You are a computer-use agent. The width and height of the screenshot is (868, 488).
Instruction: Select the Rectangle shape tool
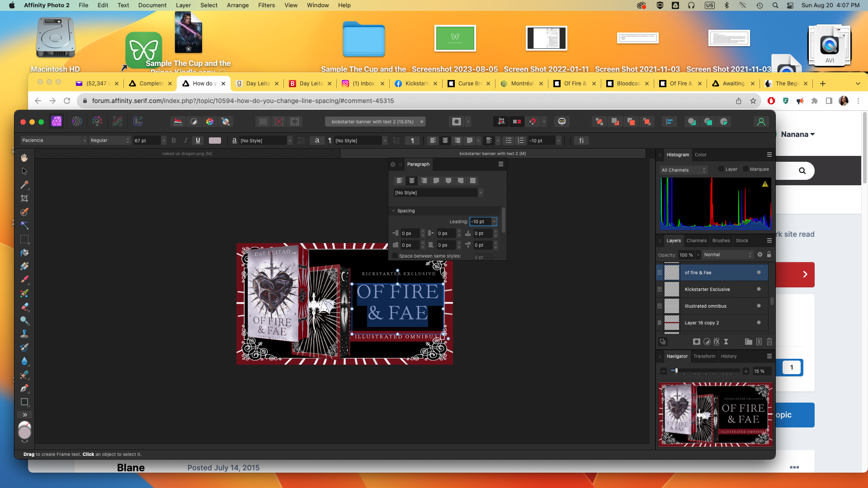pos(24,402)
